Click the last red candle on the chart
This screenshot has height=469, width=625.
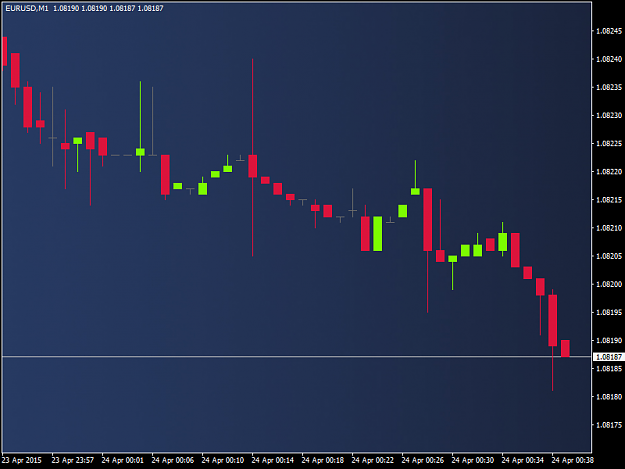pos(565,349)
